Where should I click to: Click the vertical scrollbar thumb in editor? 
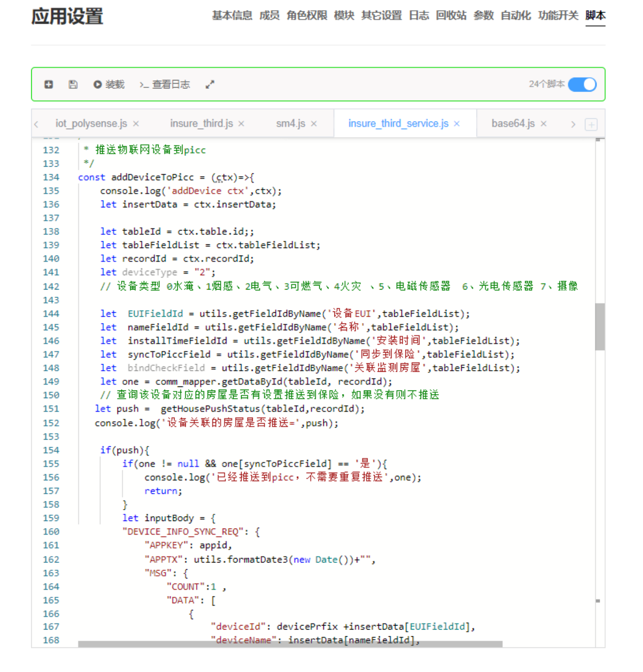(x=600, y=326)
